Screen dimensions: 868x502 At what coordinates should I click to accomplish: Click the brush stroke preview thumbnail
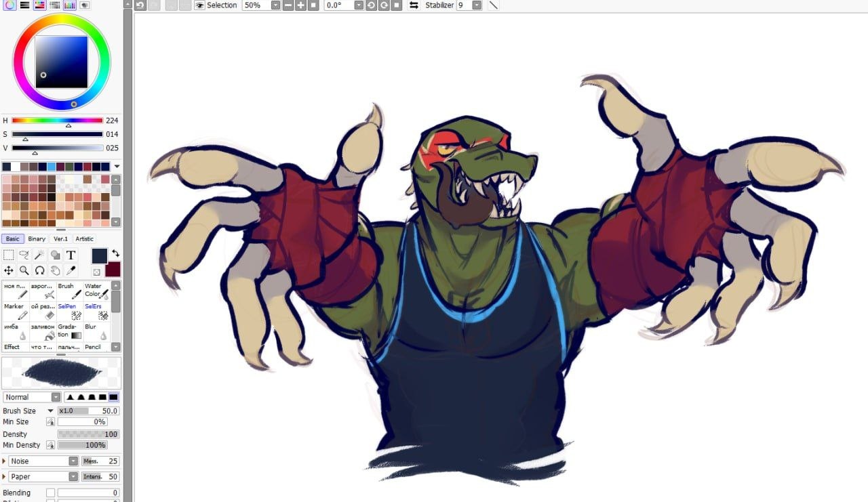click(x=62, y=373)
